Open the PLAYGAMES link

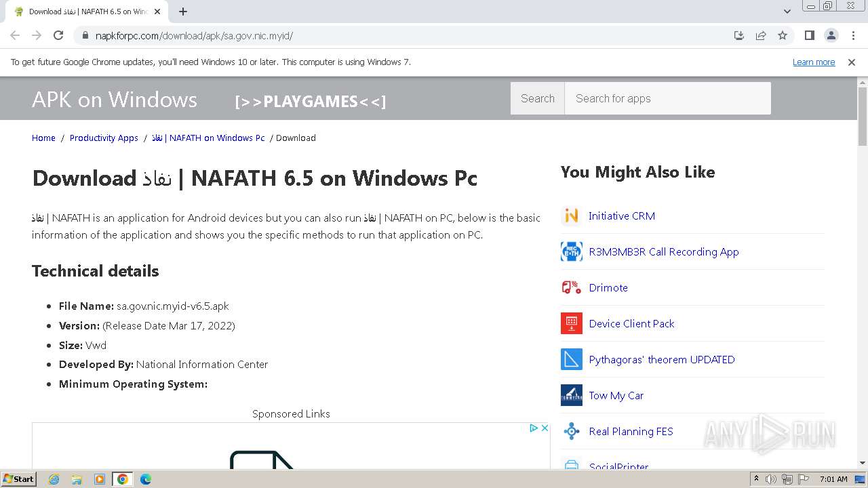[311, 102]
